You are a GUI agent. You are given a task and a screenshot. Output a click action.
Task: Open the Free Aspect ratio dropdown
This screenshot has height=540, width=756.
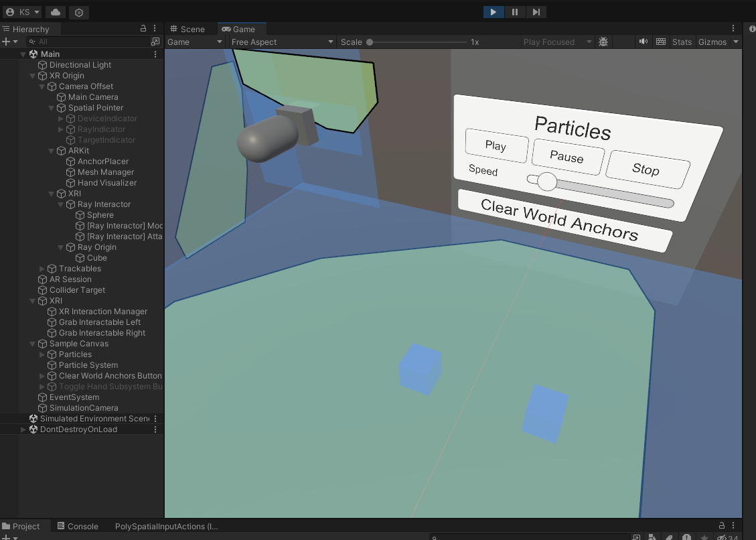coord(281,42)
